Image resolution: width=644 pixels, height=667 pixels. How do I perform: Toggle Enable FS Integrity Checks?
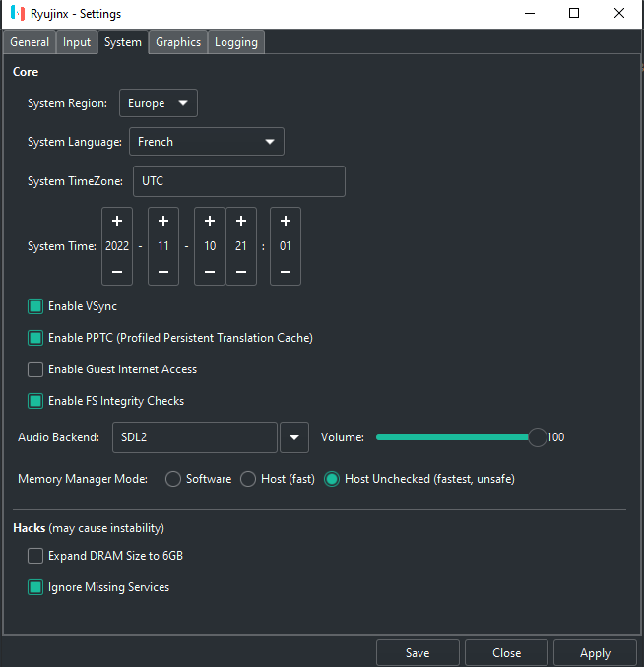tap(35, 401)
